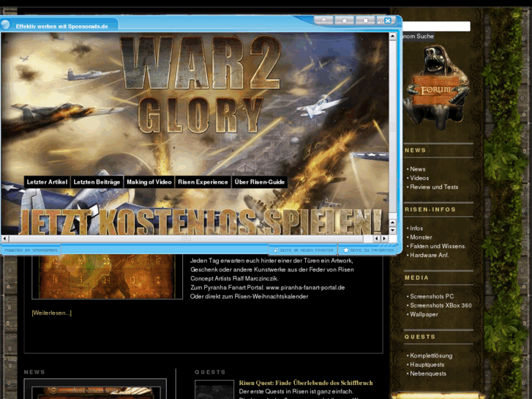
Task: Click 'MEDIA' sidebar heading
Action: coord(416,277)
